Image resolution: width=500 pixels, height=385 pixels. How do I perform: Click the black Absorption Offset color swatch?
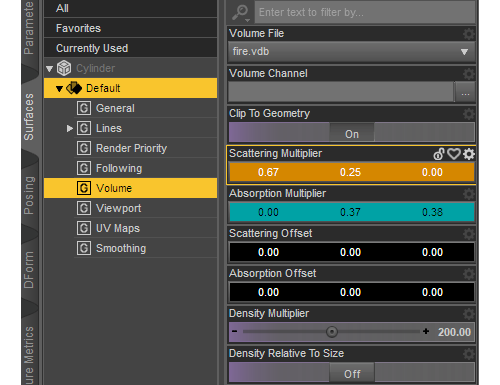[352, 292]
